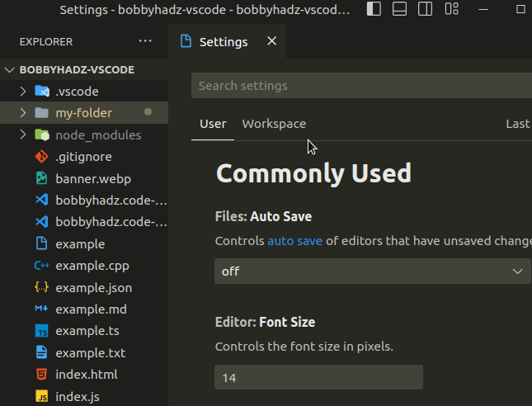This screenshot has width=532, height=406.
Task: Click the Last sync text
Action: pos(519,124)
